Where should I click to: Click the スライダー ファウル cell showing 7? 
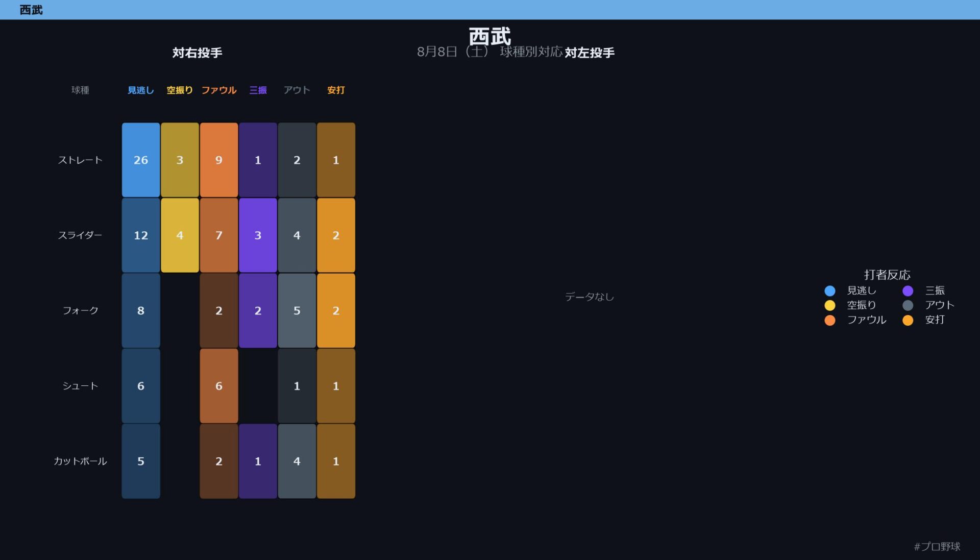[219, 235]
